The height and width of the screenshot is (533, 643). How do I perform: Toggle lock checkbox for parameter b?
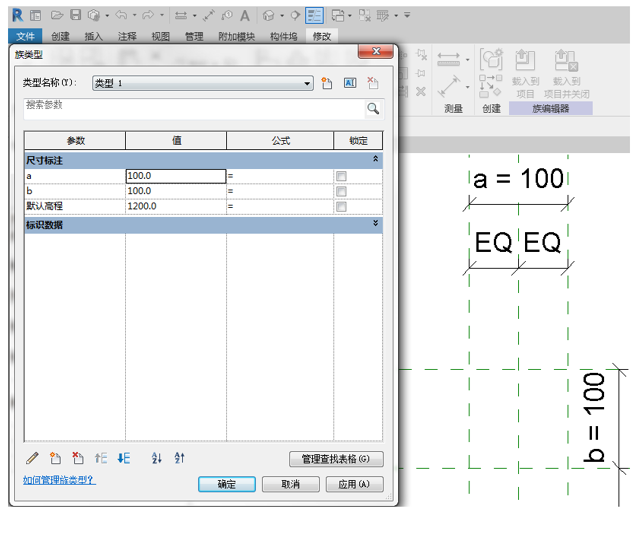coord(341,191)
